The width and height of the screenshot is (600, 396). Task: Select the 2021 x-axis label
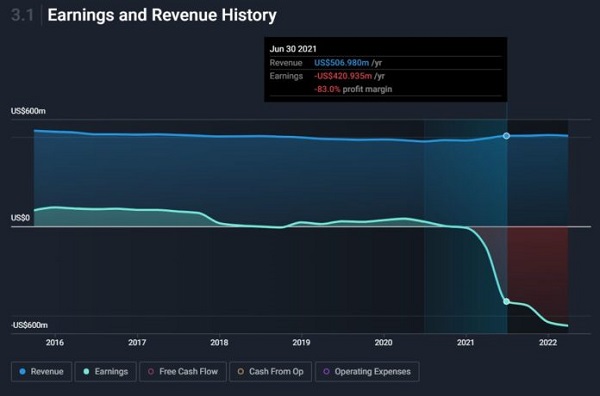(466, 342)
